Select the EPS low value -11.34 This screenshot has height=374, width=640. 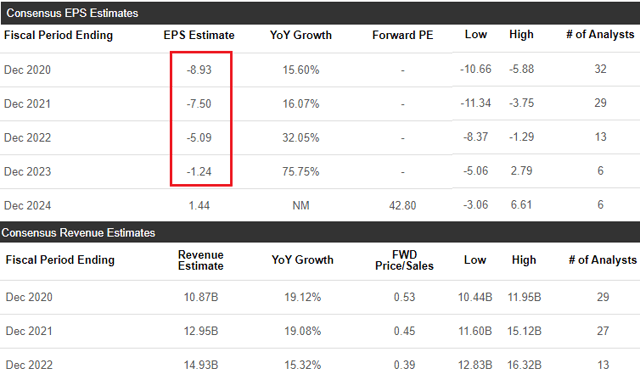(x=476, y=103)
